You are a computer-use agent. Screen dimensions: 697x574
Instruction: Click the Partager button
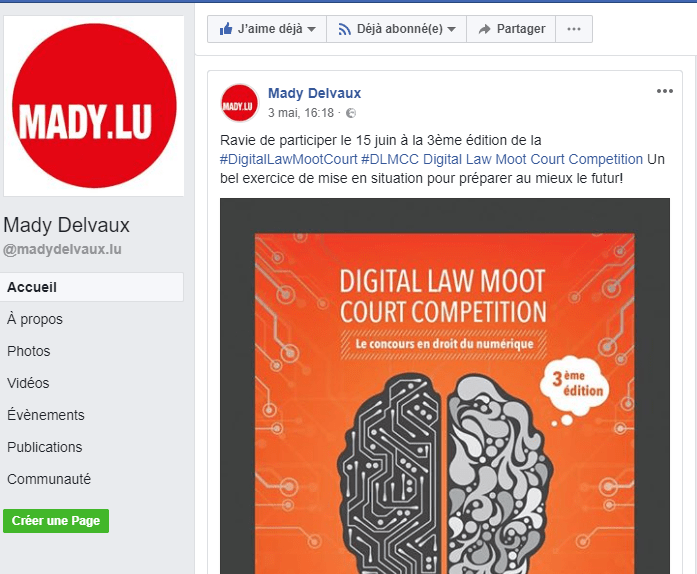(x=511, y=29)
